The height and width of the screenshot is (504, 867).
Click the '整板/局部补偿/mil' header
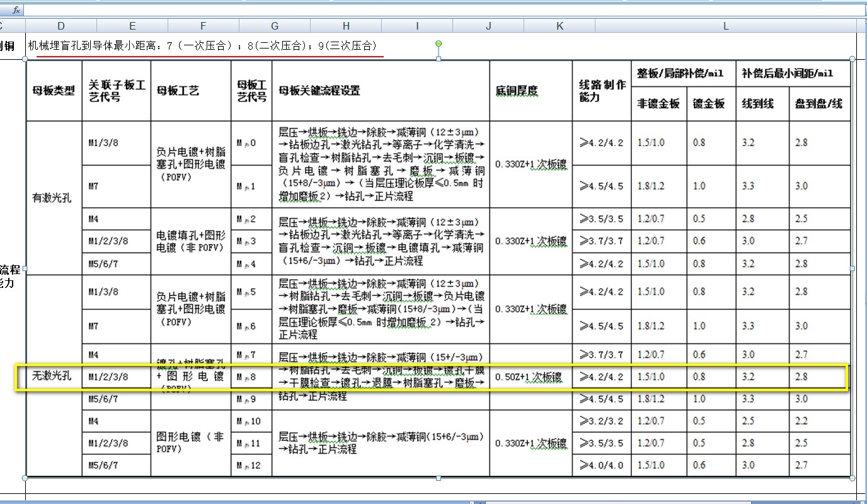pos(684,73)
